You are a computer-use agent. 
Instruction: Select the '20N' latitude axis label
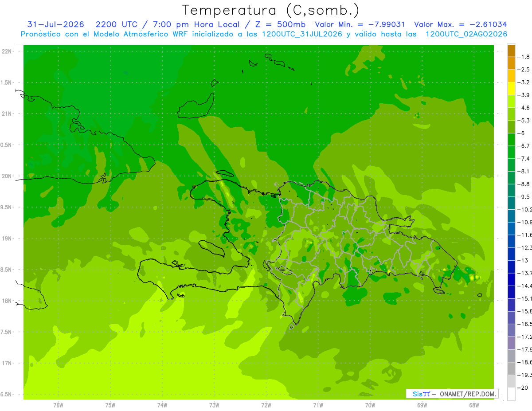7,176
